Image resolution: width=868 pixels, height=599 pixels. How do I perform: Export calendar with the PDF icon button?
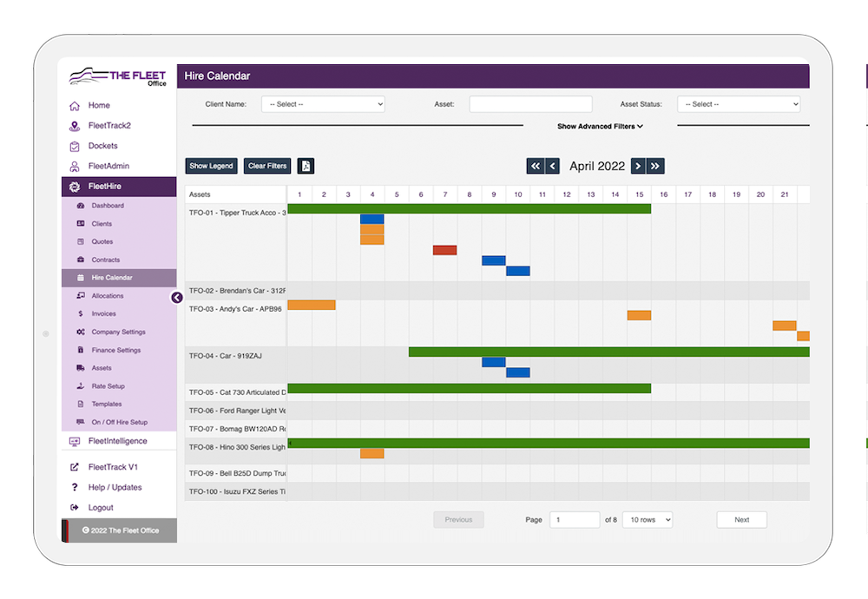click(x=306, y=166)
